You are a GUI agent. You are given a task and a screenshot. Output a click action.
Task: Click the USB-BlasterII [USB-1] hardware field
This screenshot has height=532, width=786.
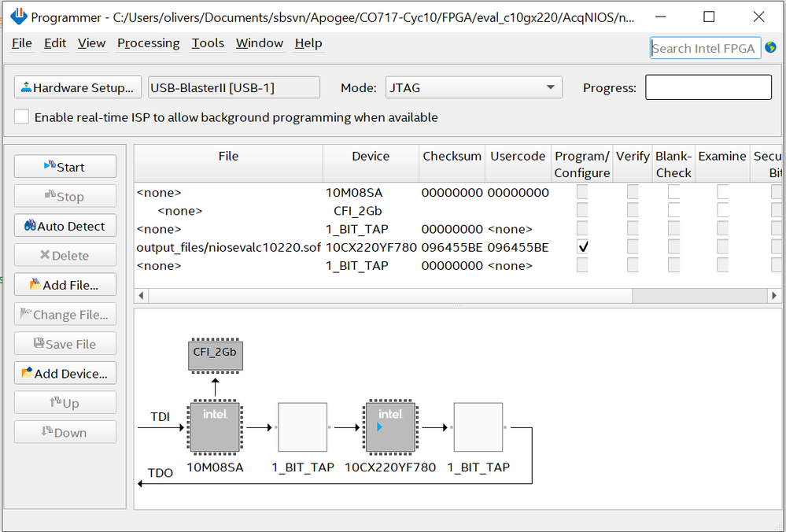[x=234, y=87]
